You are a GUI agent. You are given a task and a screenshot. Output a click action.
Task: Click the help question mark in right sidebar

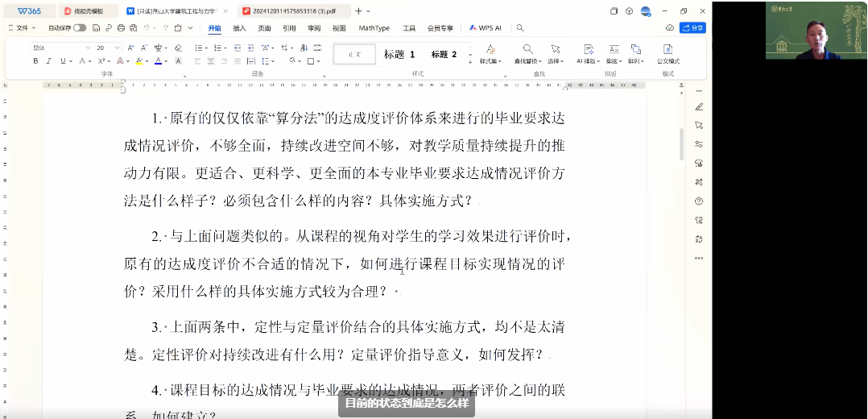pos(698,201)
